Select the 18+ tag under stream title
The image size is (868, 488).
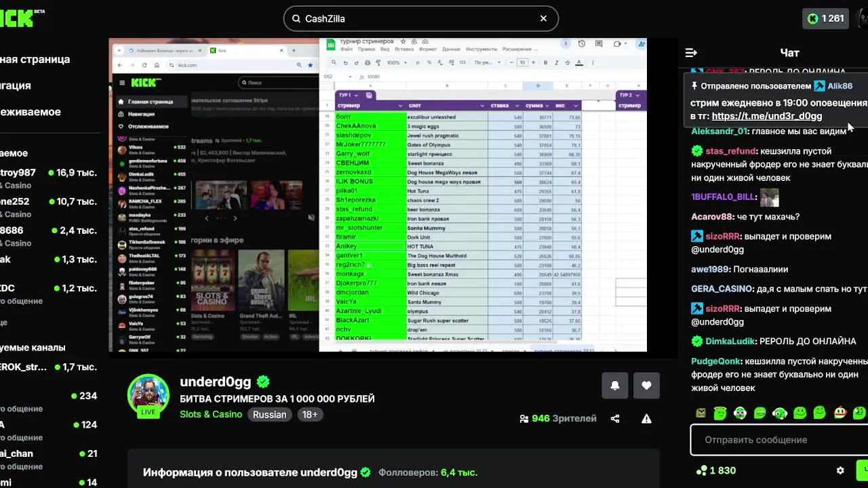(x=310, y=414)
